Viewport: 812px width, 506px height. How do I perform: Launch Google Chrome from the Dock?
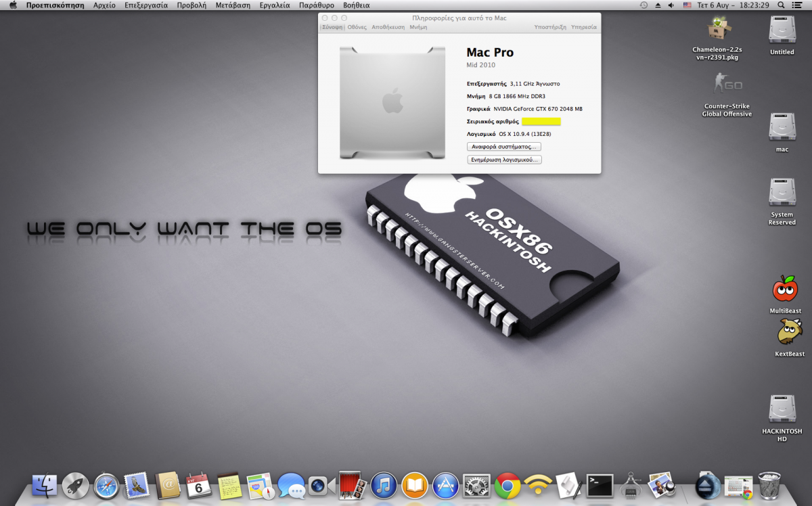[507, 485]
